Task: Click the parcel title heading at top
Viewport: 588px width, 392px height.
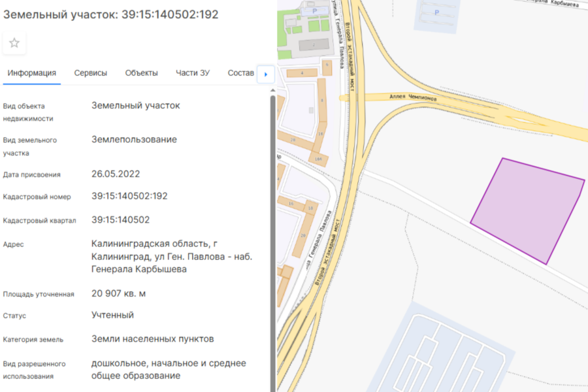Action: (111, 14)
